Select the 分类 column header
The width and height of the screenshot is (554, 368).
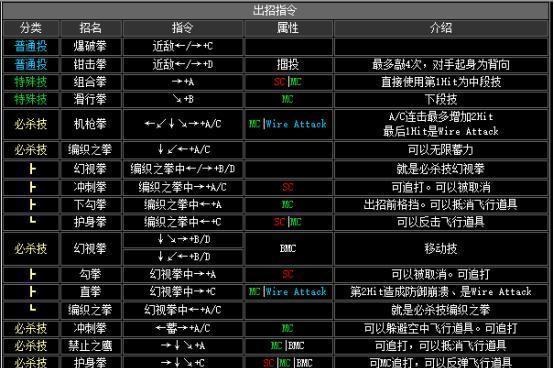tap(31, 28)
